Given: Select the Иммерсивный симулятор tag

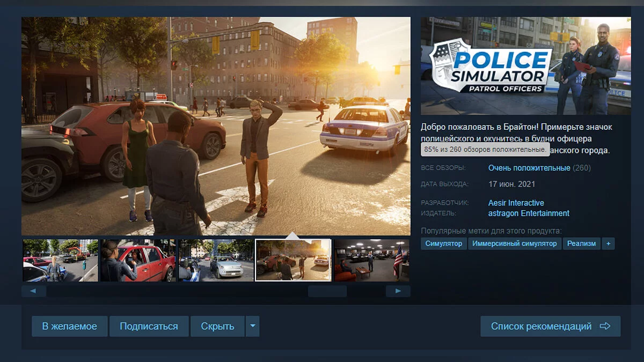Looking at the screenshot, I should coord(515,243).
